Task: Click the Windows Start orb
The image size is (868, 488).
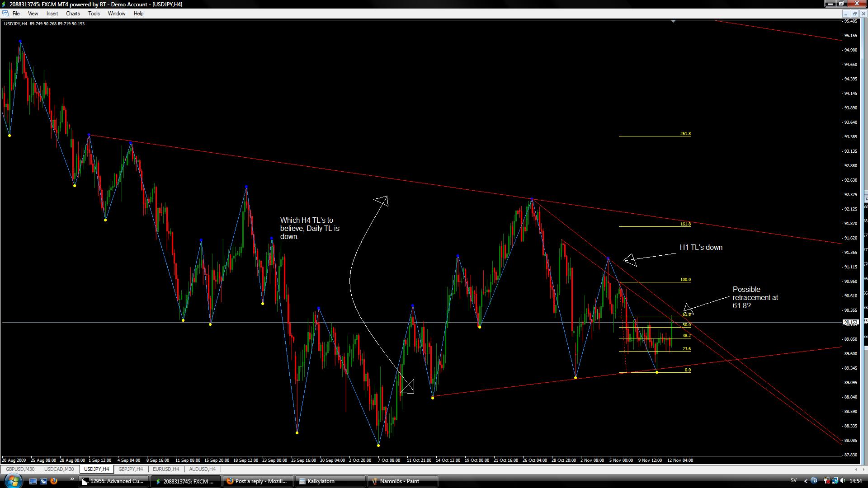Action: [14, 481]
